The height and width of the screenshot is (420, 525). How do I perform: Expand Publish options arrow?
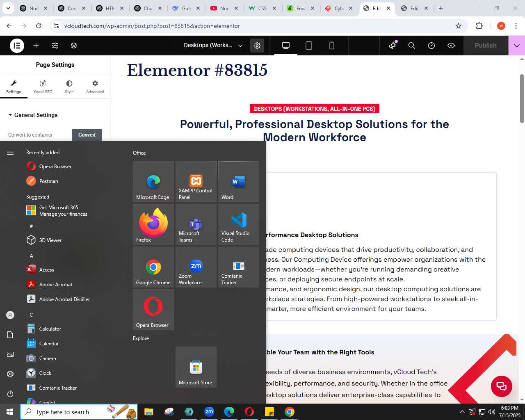point(517,46)
